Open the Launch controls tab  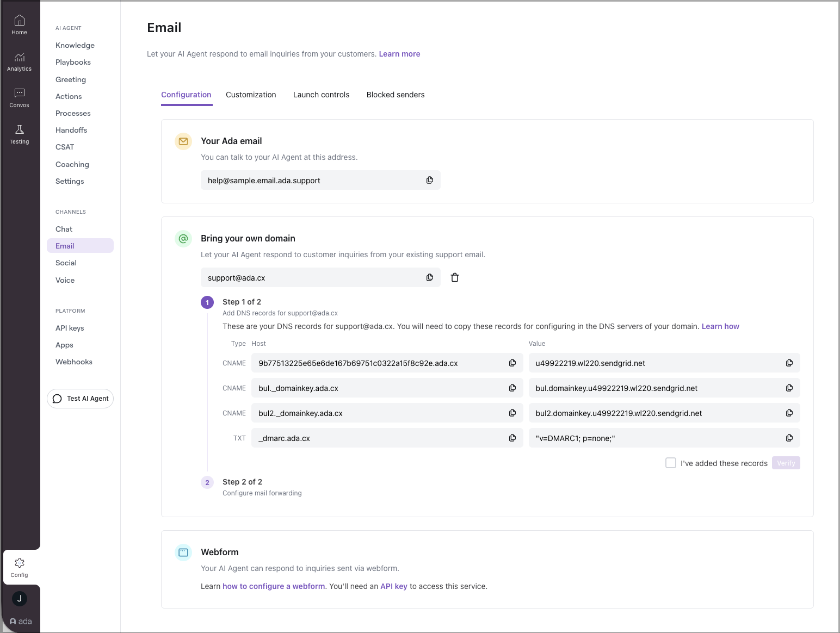321,95
